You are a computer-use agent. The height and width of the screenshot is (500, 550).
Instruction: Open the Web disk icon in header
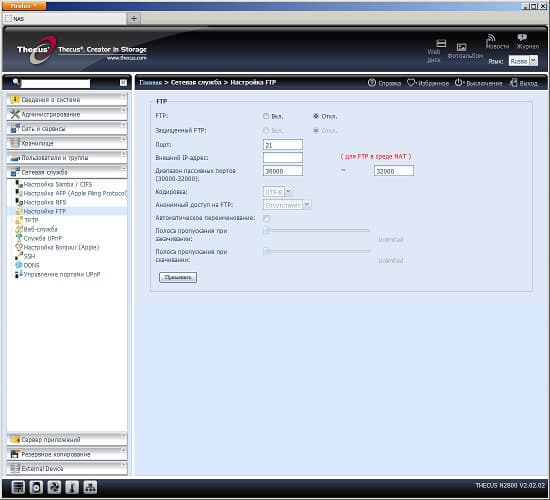click(x=441, y=44)
